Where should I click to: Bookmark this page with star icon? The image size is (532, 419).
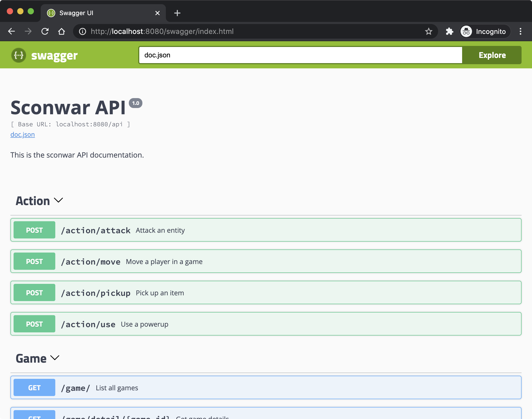point(428,32)
